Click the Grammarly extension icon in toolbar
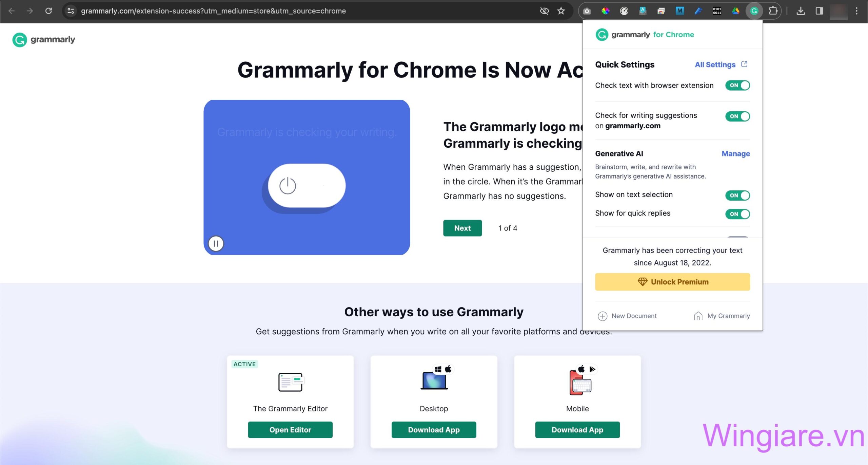868x465 pixels. click(x=754, y=10)
